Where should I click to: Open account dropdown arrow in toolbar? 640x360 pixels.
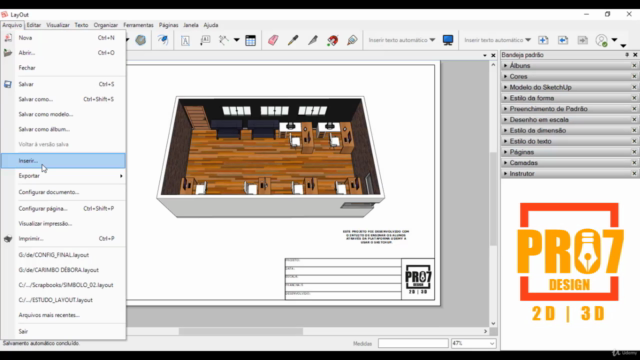pyautogui.click(x=614, y=40)
